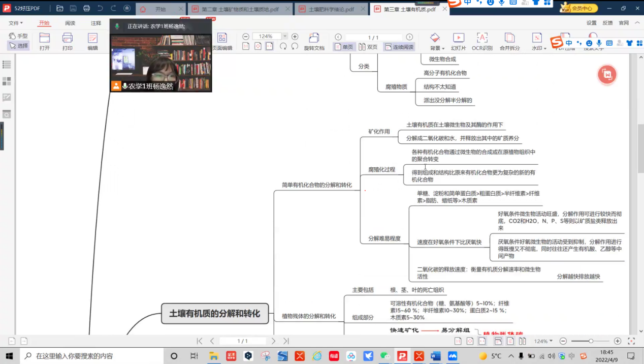Toggle 单页 single page view
The image size is (644, 364).
344,47
